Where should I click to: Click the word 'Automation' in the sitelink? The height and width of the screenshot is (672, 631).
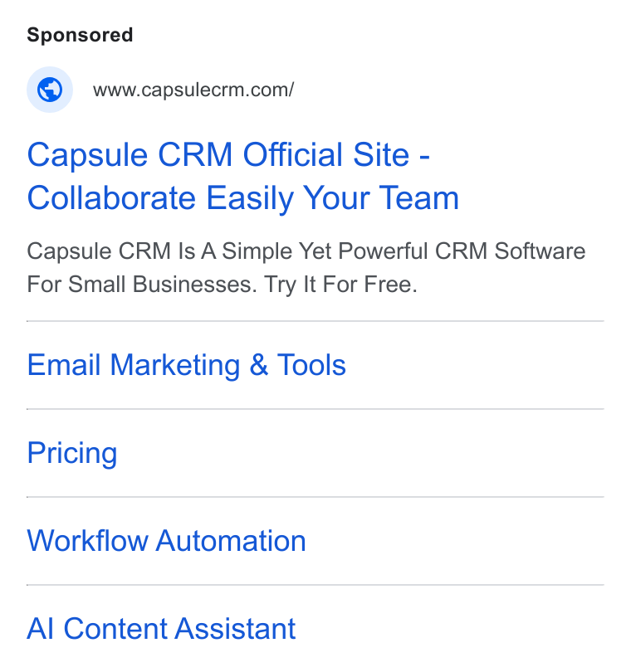click(231, 541)
